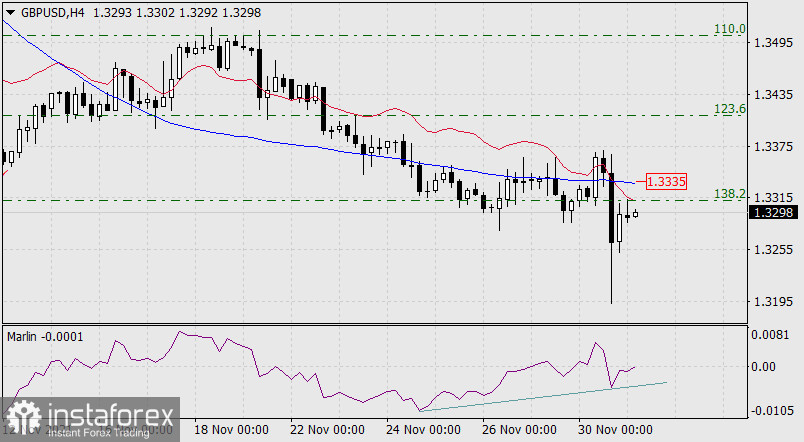Click the -0.0105 Marlin scale value
804x442 pixels.
click(774, 412)
